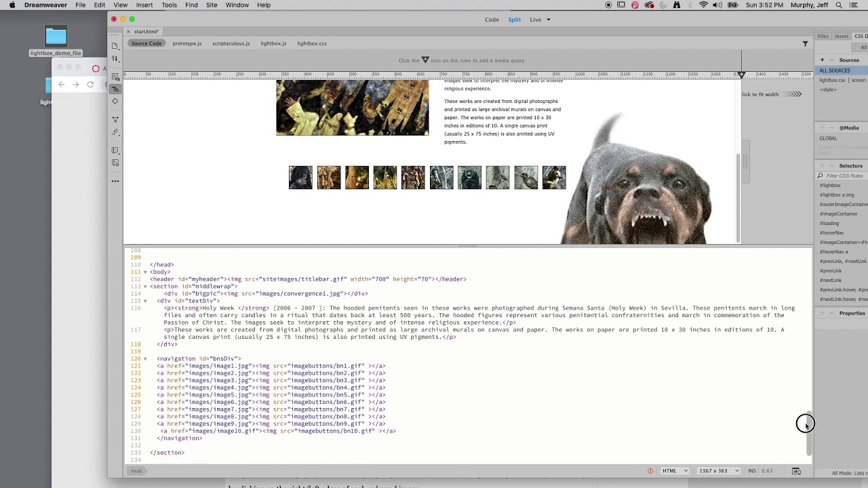The width and height of the screenshot is (868, 488).
Task: Open the Spotlight search icon in menu bar
Action: [x=840, y=5]
